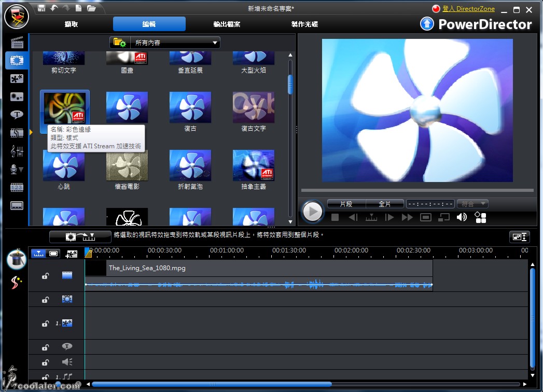Click the PiP track 1 icon

67,323
